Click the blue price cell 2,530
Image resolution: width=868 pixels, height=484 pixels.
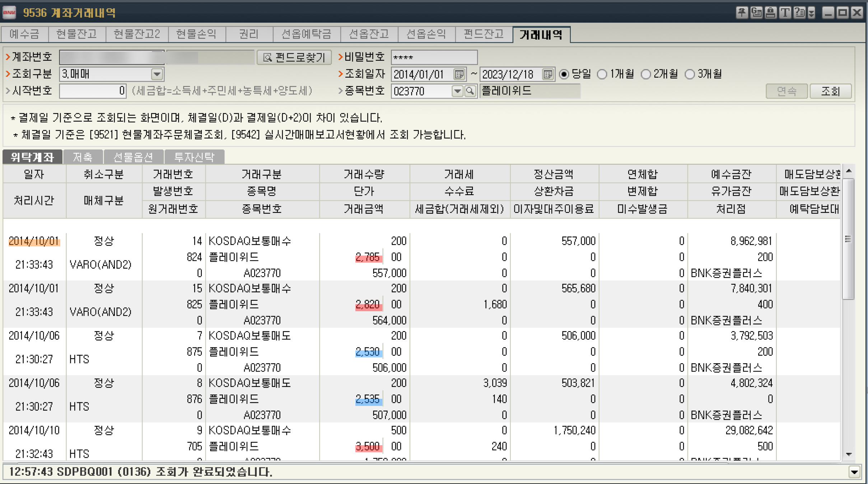coord(368,352)
